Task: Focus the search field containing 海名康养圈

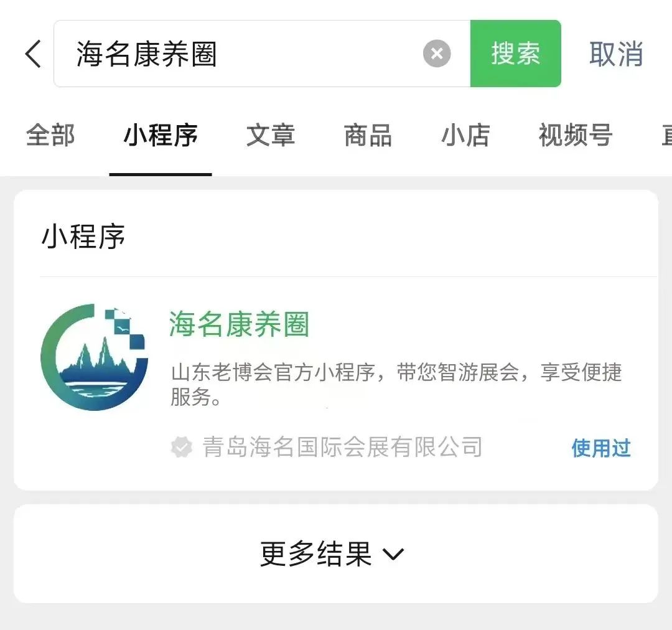Action: pos(249,54)
